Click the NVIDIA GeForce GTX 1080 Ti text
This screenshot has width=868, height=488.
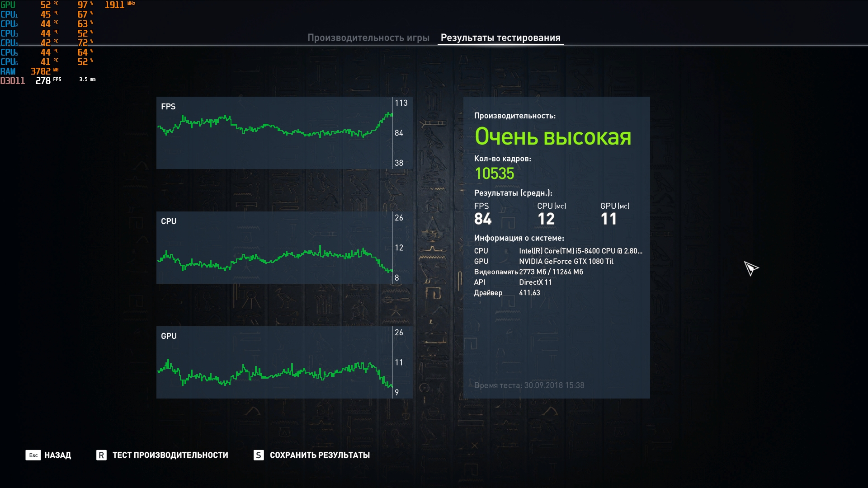point(566,261)
